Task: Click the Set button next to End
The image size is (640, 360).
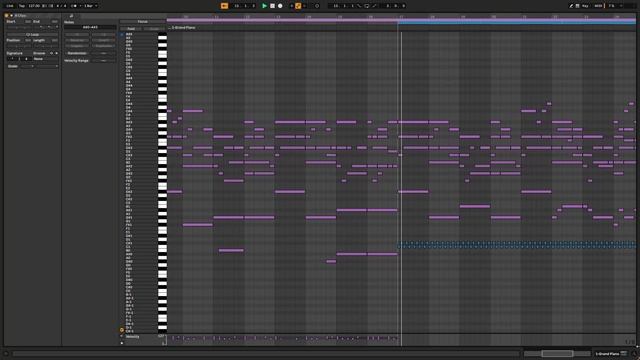Action: (55, 22)
